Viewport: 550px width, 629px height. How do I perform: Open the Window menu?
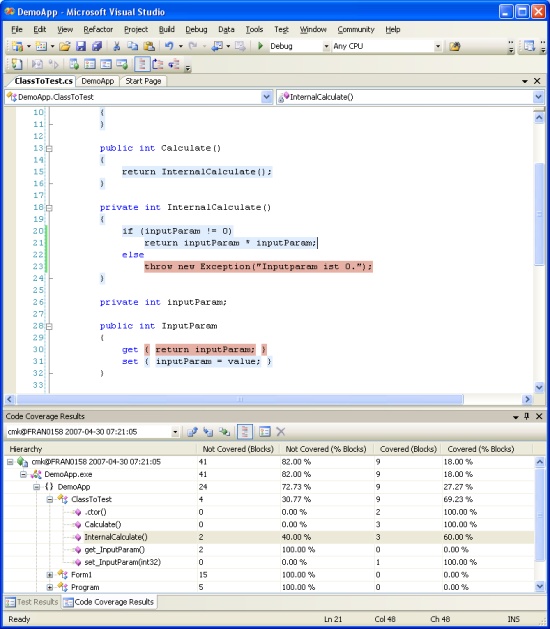click(x=313, y=29)
